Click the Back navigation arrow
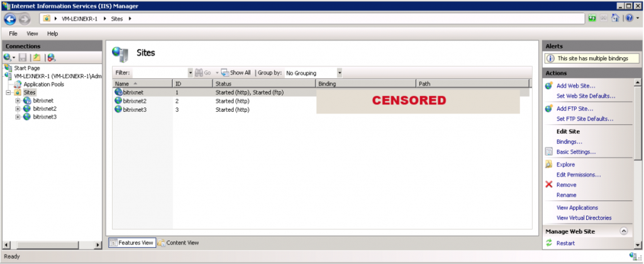Image resolution: width=644 pixels, height=264 pixels. [x=10, y=18]
